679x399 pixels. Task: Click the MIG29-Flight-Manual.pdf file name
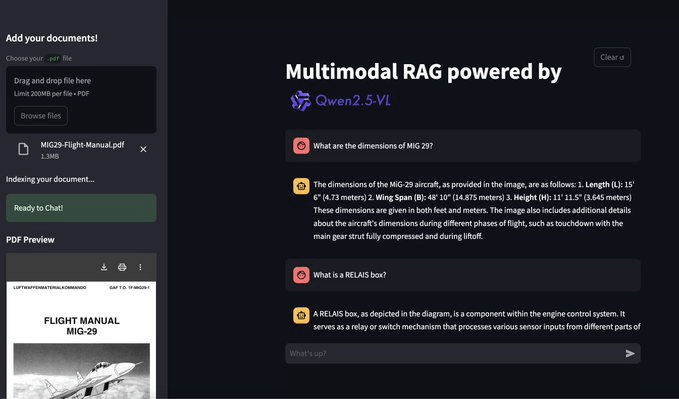[82, 145]
